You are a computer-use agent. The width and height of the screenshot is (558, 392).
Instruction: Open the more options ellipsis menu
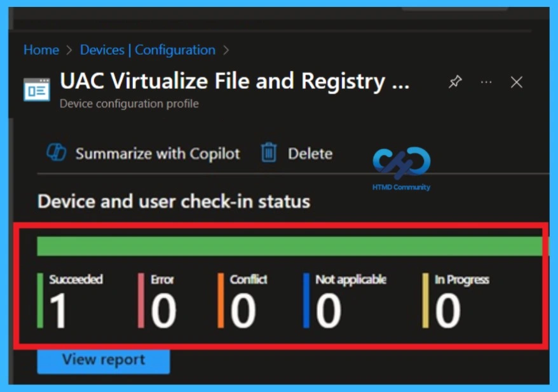(486, 82)
